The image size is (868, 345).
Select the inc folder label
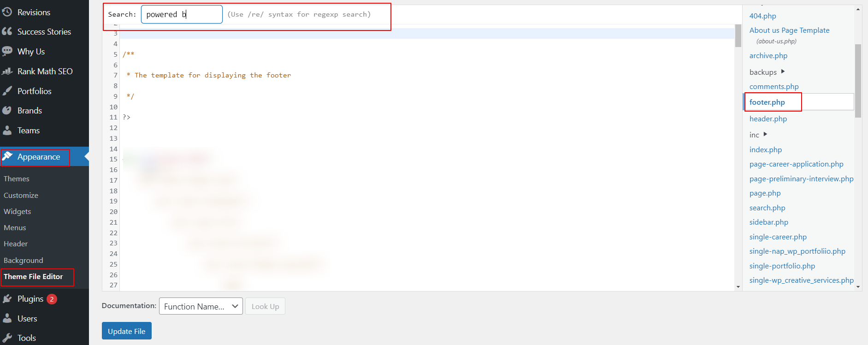(754, 135)
